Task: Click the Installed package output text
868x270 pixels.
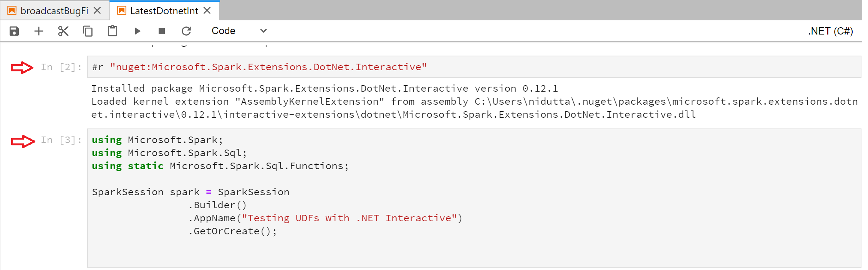Action: pos(325,89)
